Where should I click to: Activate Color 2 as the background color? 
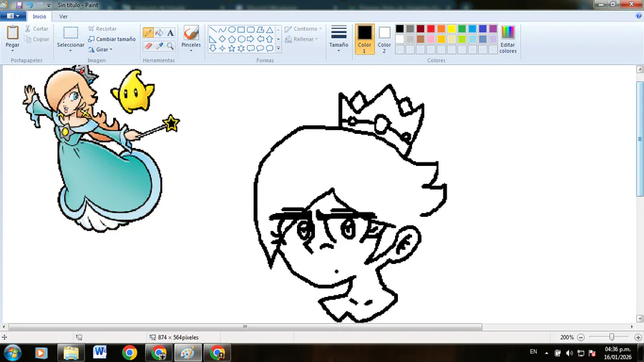click(x=384, y=39)
